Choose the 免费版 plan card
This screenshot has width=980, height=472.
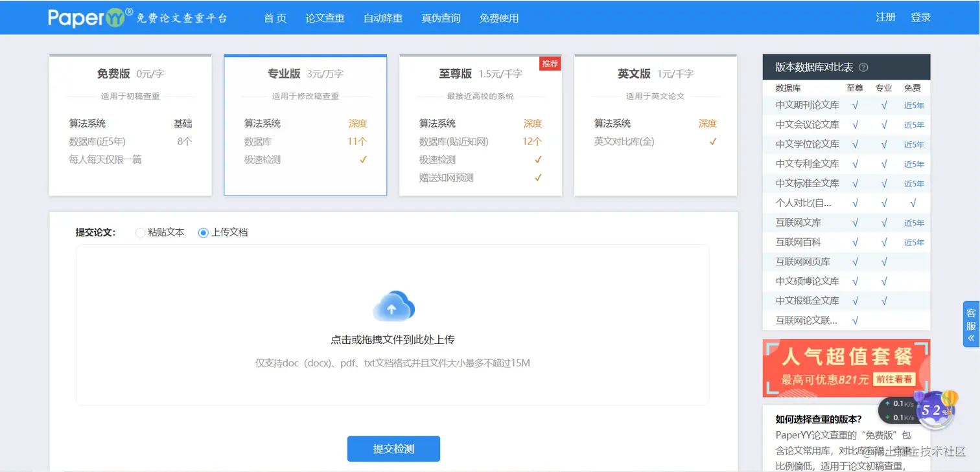click(130, 125)
